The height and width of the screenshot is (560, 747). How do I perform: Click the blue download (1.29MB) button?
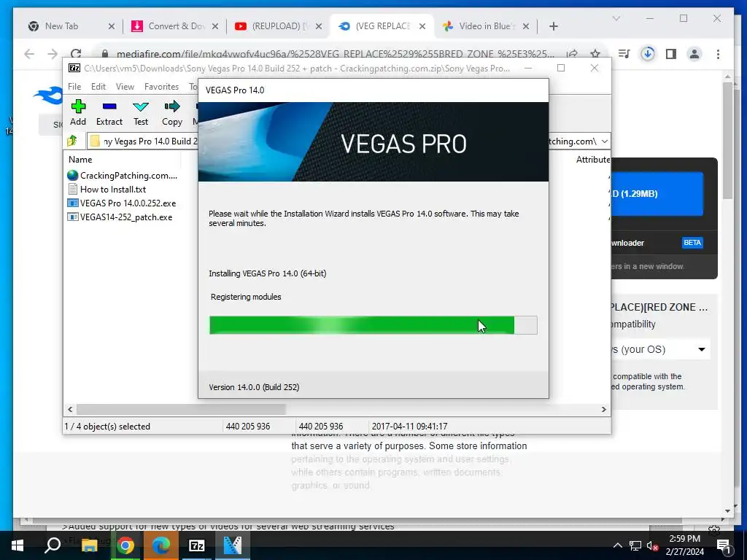coord(657,194)
